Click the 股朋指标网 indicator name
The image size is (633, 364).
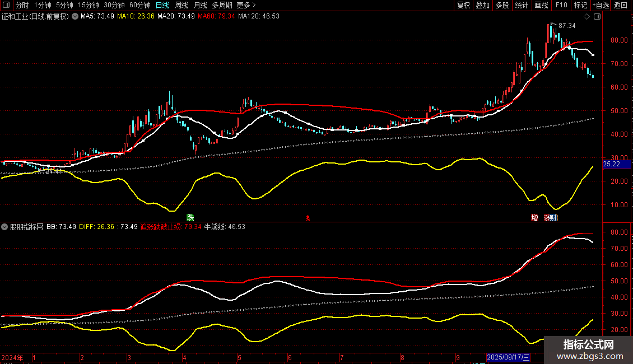pyautogui.click(x=27, y=227)
